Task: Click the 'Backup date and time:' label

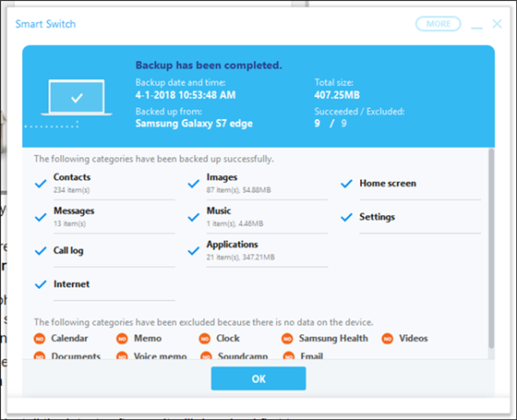Action: 180,82
